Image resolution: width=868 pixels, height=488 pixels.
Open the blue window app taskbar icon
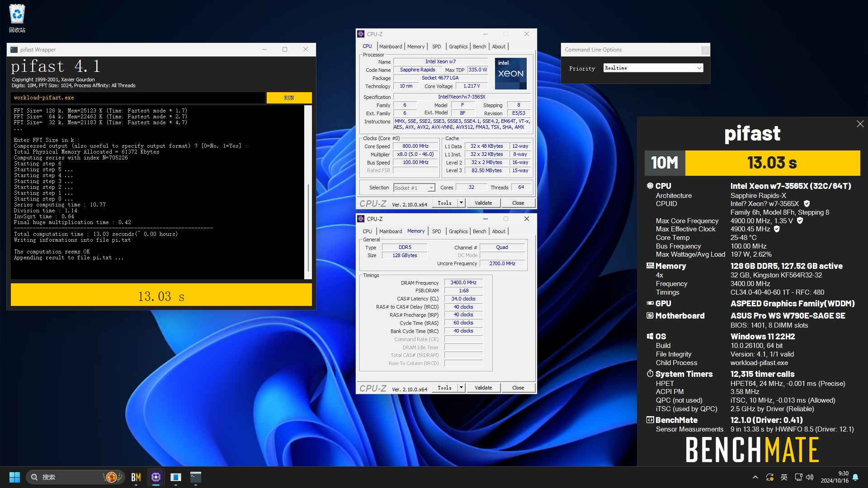click(x=176, y=477)
